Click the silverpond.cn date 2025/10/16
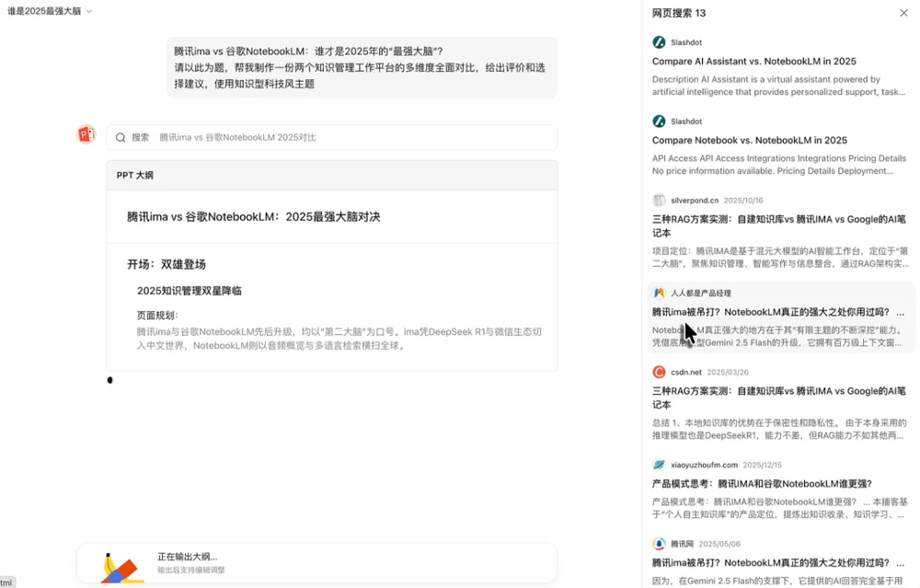The height and width of the screenshot is (588, 920). (742, 200)
